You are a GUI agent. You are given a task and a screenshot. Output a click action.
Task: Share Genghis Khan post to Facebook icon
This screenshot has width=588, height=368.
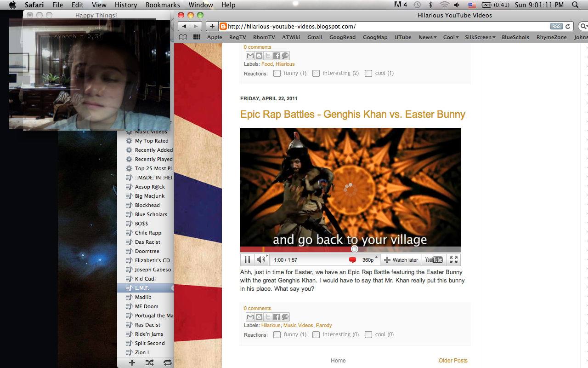277,317
